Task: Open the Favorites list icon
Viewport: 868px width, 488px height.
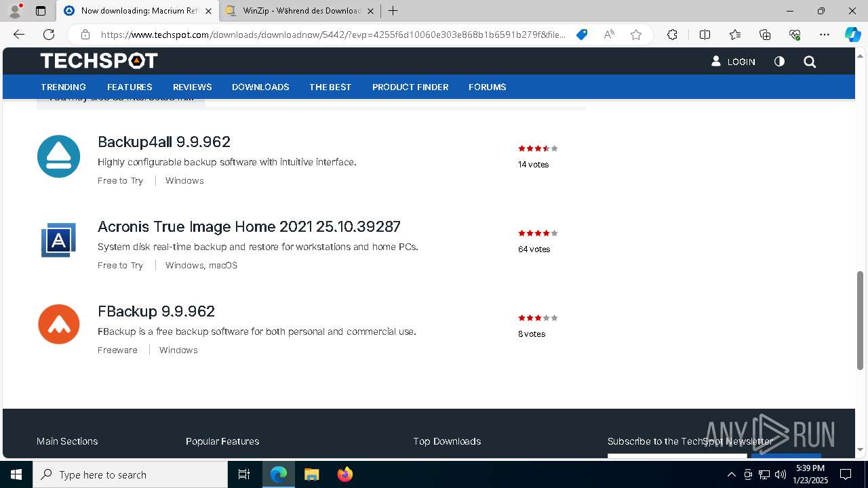Action: pos(735,35)
